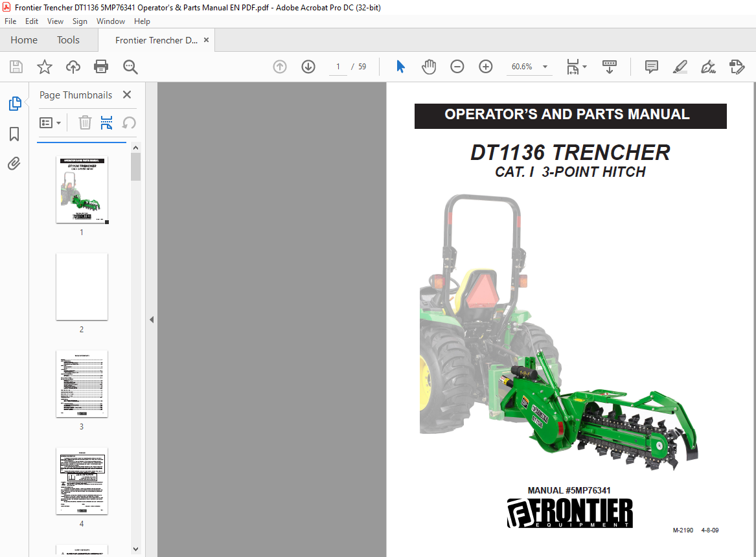756x557 pixels.
Task: Open the Stamp tool
Action: click(737, 67)
